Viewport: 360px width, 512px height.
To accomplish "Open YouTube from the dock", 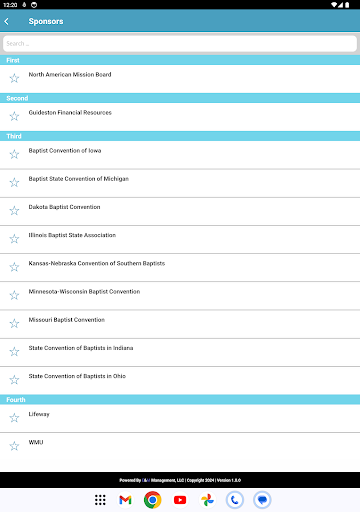I will tap(180, 500).
